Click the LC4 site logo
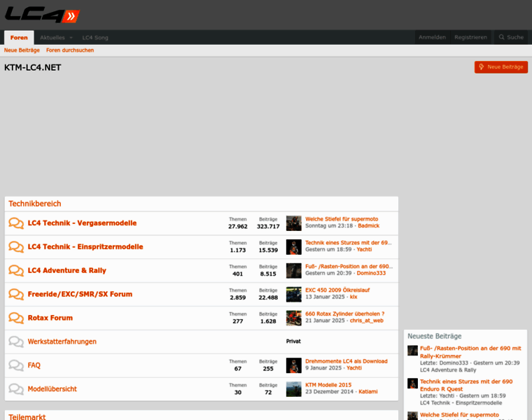 (42, 15)
